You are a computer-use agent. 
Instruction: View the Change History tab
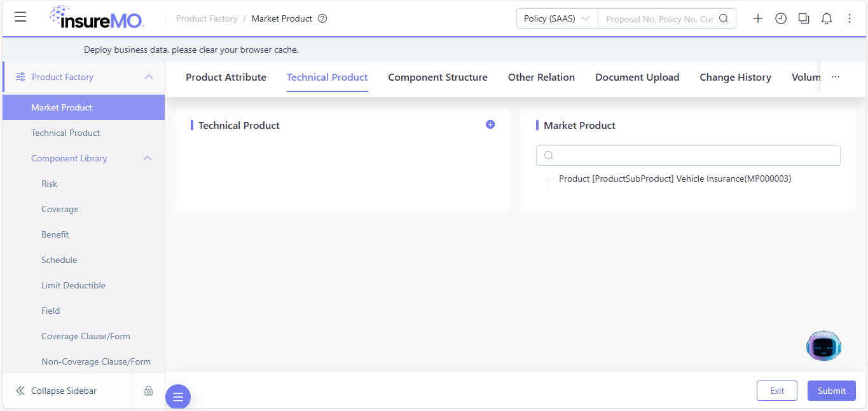click(x=736, y=77)
